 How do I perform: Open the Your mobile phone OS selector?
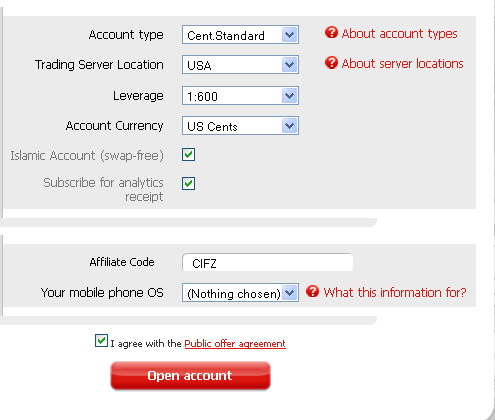pos(240,293)
